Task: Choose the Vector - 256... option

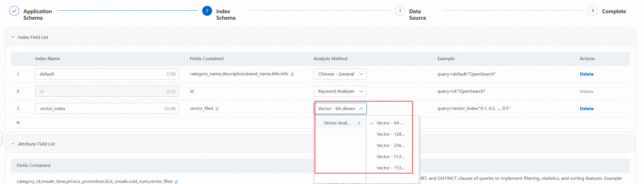Action: (x=391, y=146)
